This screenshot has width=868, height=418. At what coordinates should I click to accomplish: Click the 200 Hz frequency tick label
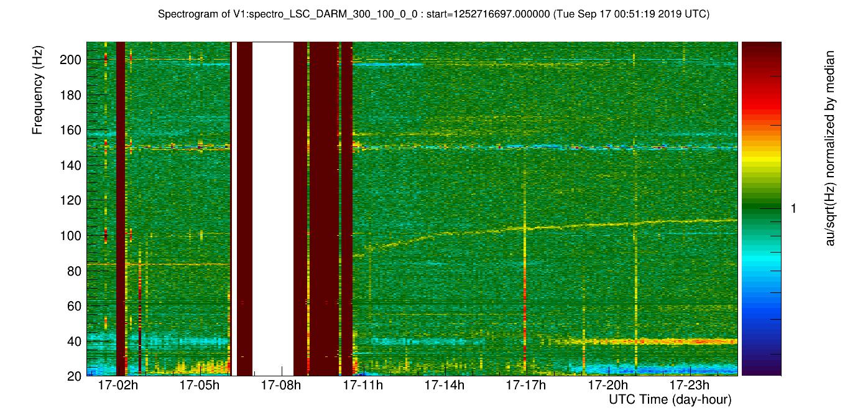click(70, 60)
